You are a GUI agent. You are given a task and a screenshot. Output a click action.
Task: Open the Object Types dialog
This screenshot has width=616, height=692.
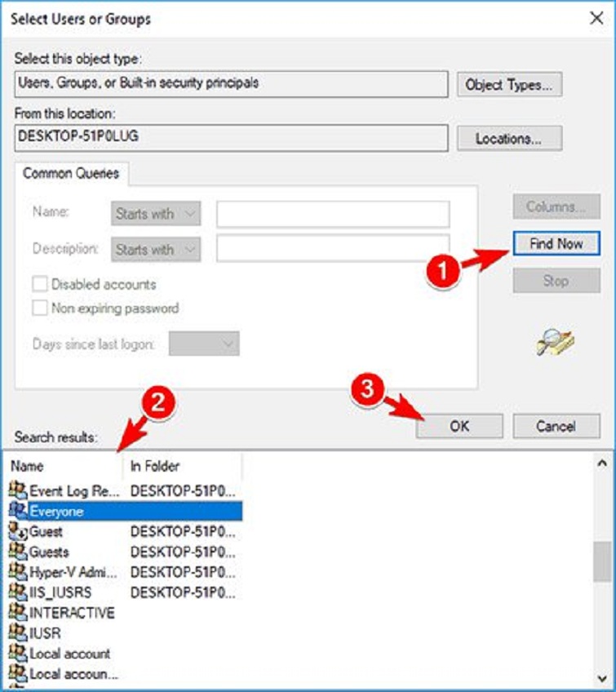[x=509, y=84]
